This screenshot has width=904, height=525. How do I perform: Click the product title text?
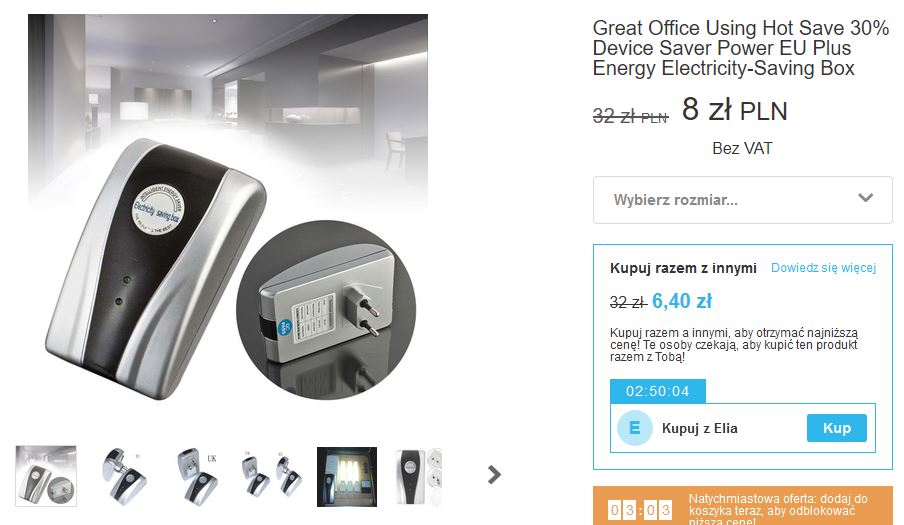tap(740, 48)
